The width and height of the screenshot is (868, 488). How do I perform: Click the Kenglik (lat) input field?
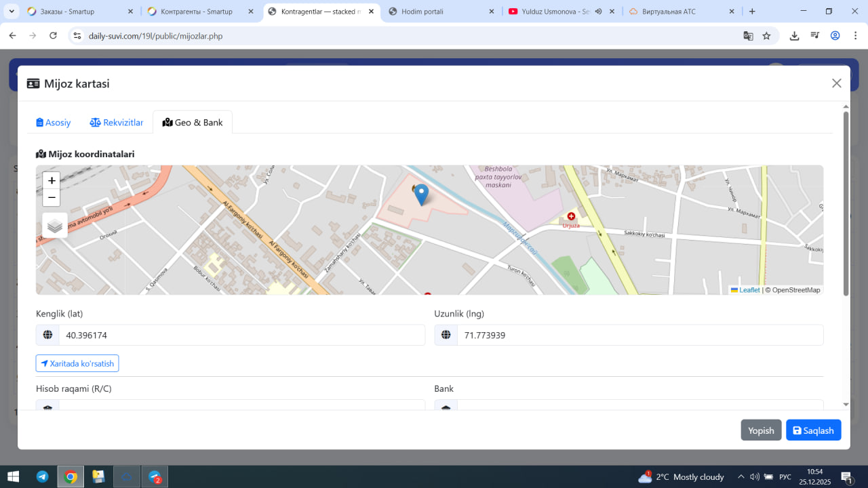click(x=241, y=335)
